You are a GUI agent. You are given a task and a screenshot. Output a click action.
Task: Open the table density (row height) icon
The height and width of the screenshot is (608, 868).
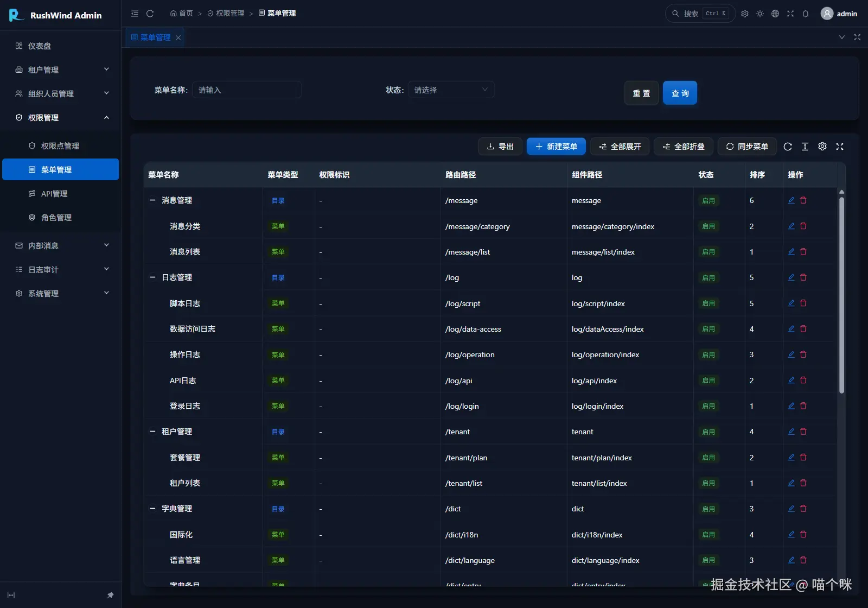pos(805,147)
